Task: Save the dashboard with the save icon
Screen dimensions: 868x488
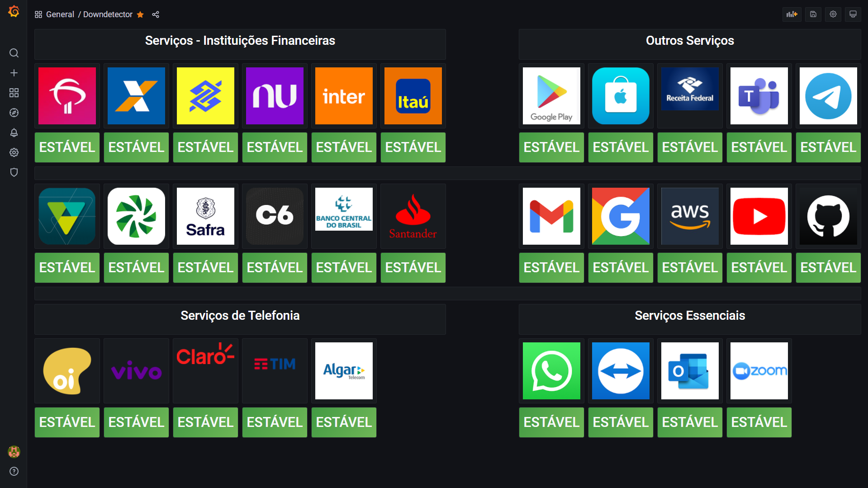Action: pos(813,14)
